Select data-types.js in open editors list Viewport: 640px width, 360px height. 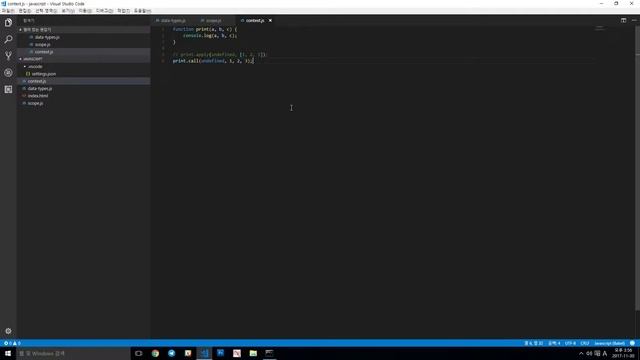tap(47, 37)
